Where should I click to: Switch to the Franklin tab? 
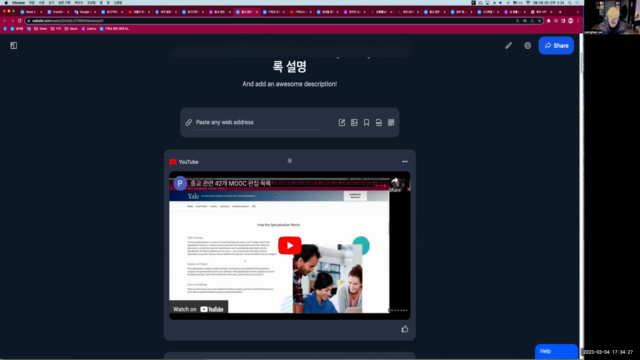tap(58, 12)
